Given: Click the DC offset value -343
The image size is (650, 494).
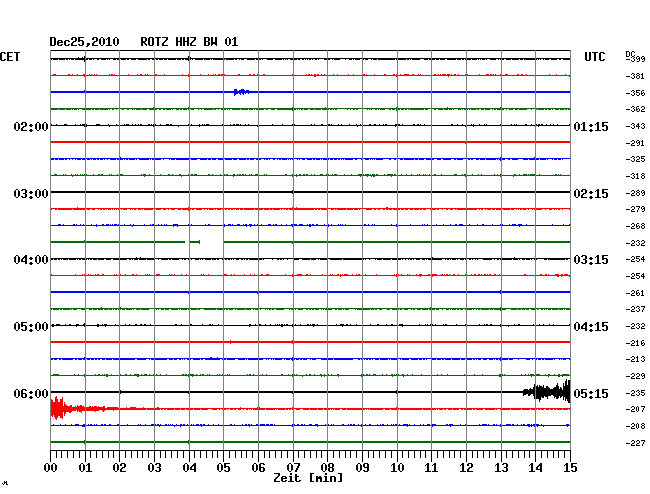Looking at the screenshot, I should click(635, 126).
